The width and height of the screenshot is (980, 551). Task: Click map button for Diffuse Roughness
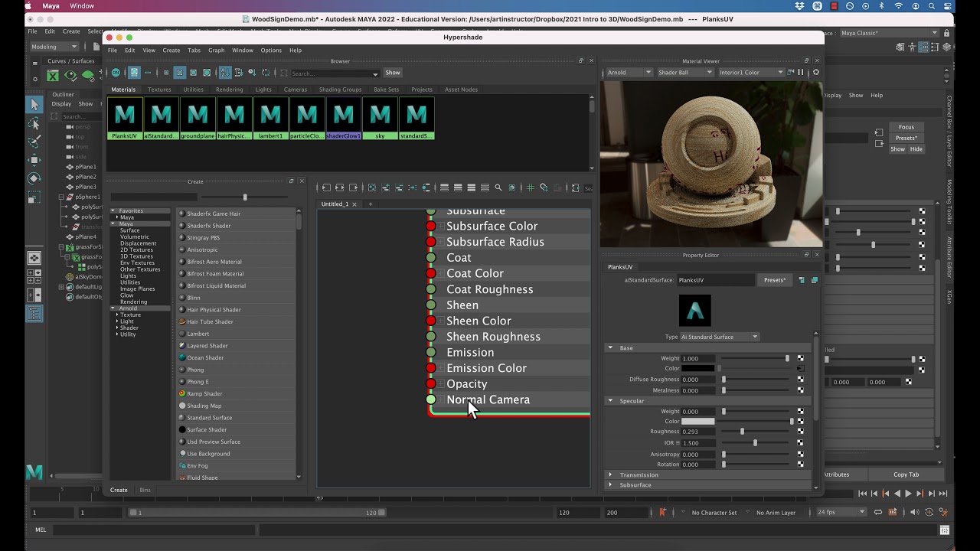[x=801, y=379]
